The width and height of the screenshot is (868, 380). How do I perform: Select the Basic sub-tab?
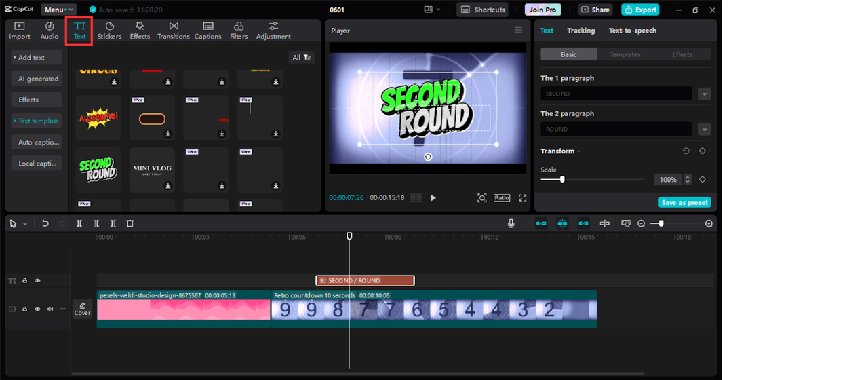(x=569, y=54)
